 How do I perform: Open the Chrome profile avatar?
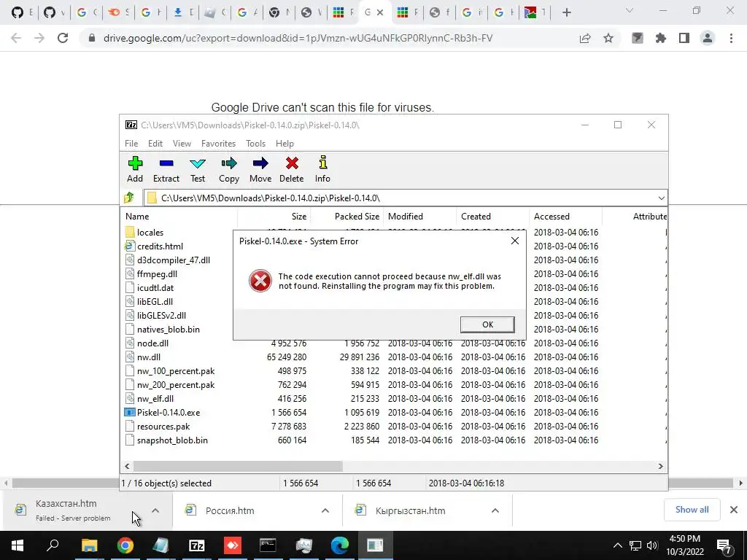click(x=708, y=38)
